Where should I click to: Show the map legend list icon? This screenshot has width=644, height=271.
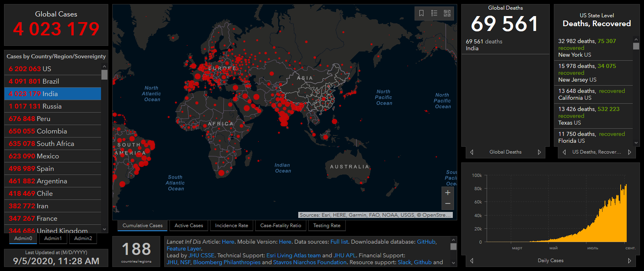[x=434, y=13]
